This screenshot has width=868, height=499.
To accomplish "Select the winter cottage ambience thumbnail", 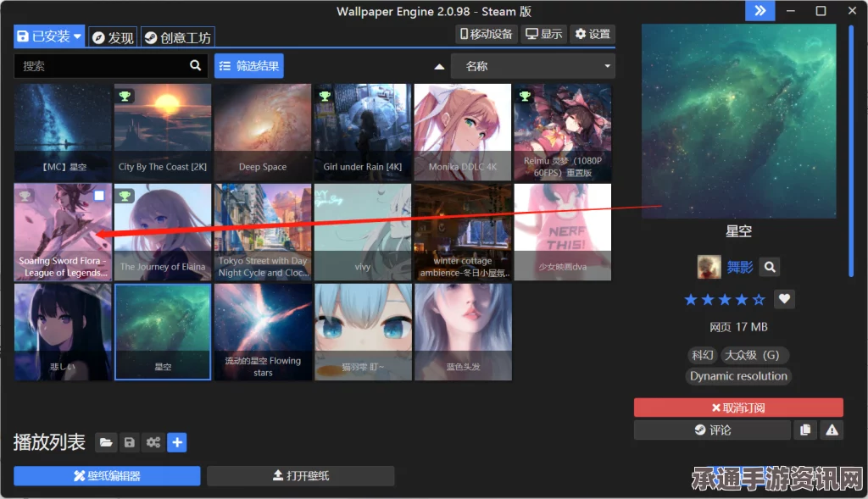I will (x=463, y=232).
